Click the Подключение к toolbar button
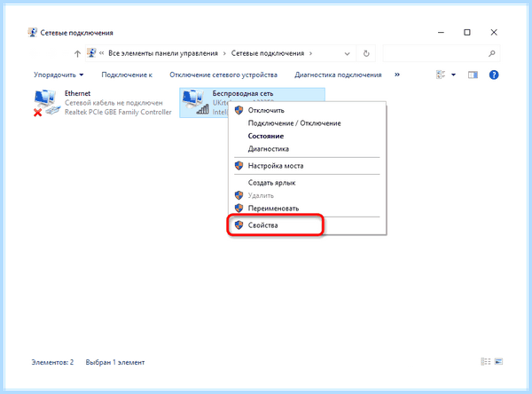 tap(127, 75)
